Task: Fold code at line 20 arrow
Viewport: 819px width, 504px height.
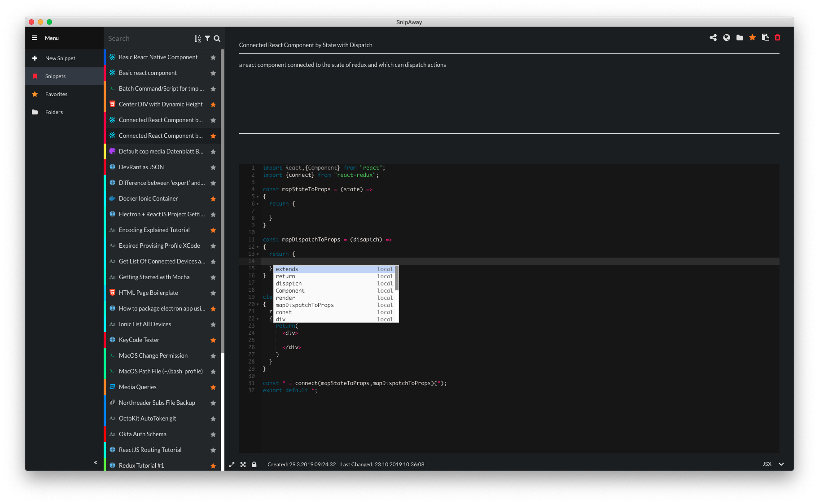Action: pos(258,305)
